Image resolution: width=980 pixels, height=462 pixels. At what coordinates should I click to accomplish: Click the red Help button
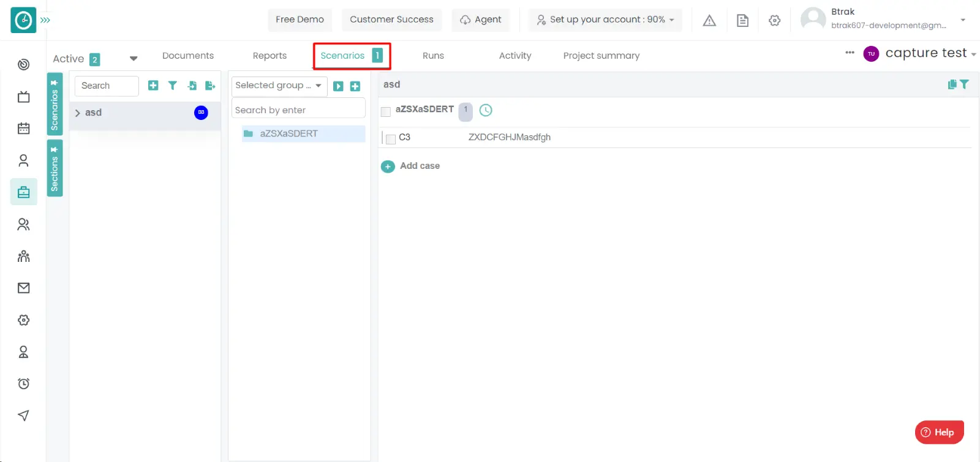tap(939, 432)
